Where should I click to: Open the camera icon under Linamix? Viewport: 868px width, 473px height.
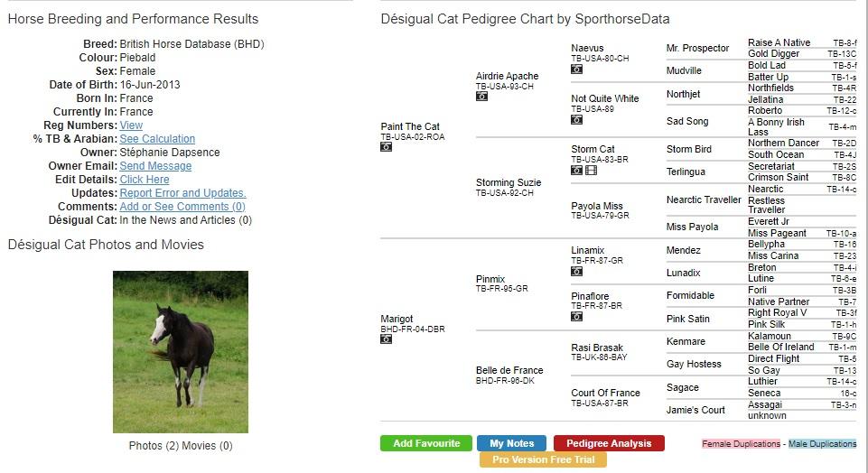coord(577,271)
